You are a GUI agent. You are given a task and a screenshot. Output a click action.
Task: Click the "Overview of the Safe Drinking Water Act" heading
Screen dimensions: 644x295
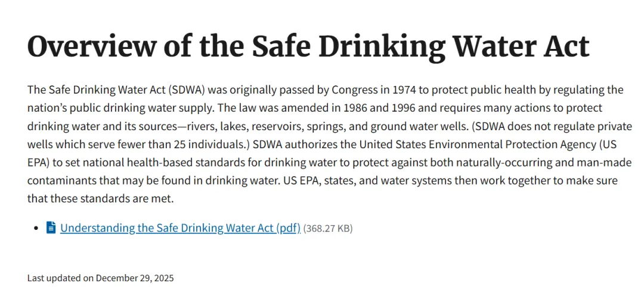(x=308, y=46)
